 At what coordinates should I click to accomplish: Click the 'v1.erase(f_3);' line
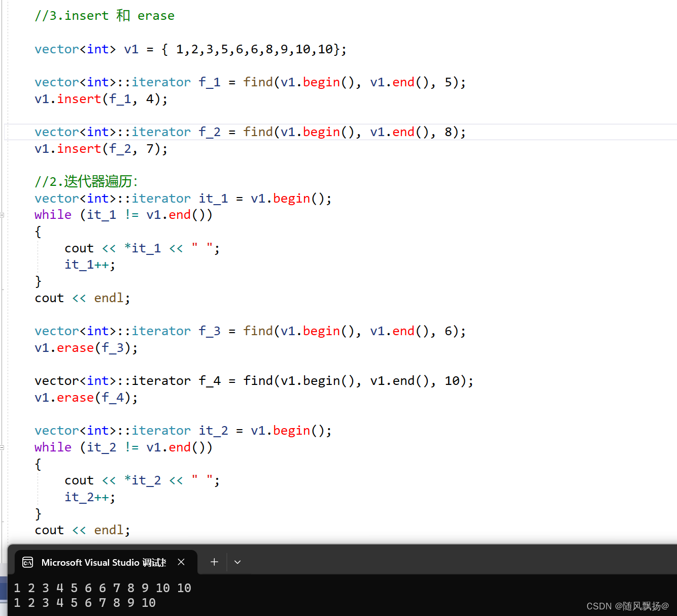tap(86, 348)
